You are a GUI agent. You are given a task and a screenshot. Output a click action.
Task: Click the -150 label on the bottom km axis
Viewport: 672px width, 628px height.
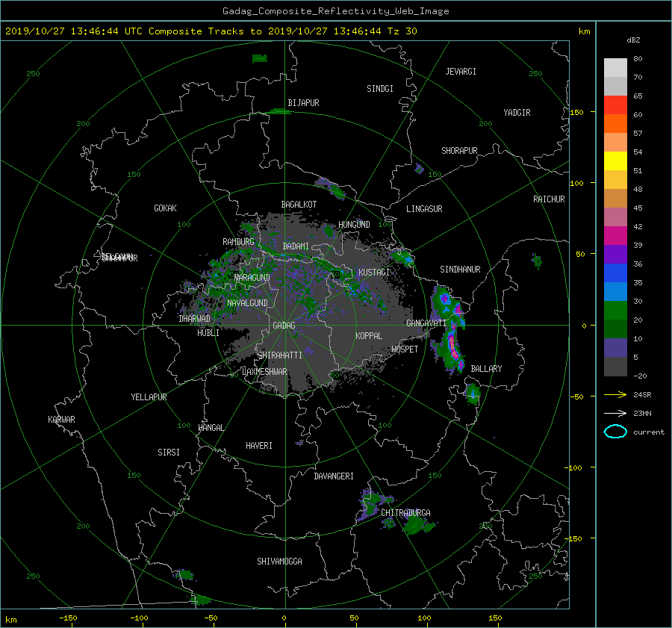tap(68, 618)
